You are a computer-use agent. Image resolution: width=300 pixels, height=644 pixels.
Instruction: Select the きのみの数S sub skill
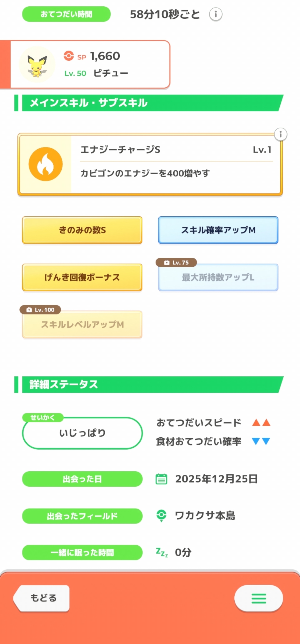click(82, 230)
